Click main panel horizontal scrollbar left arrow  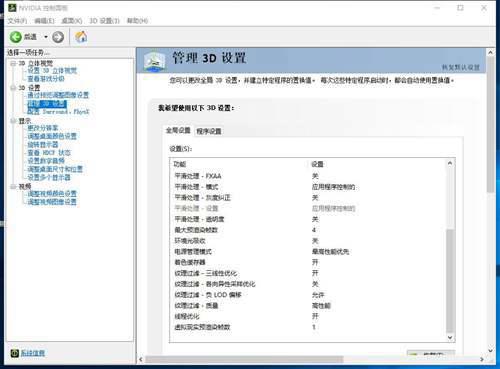(x=141, y=359)
